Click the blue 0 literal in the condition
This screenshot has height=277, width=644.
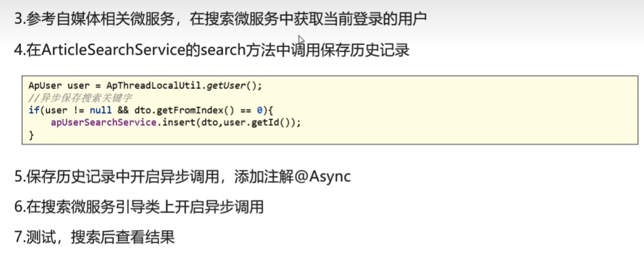(259, 110)
